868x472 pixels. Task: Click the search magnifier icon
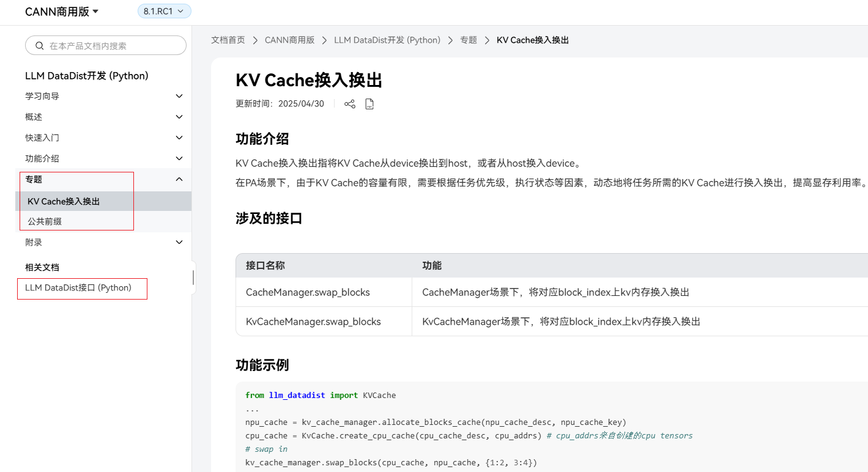[x=40, y=46]
